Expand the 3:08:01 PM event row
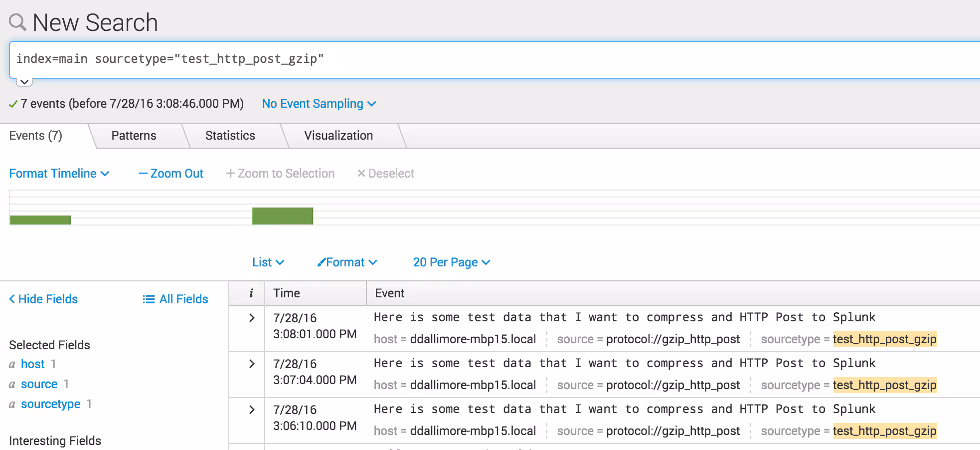The height and width of the screenshot is (450, 980). pyautogui.click(x=252, y=318)
